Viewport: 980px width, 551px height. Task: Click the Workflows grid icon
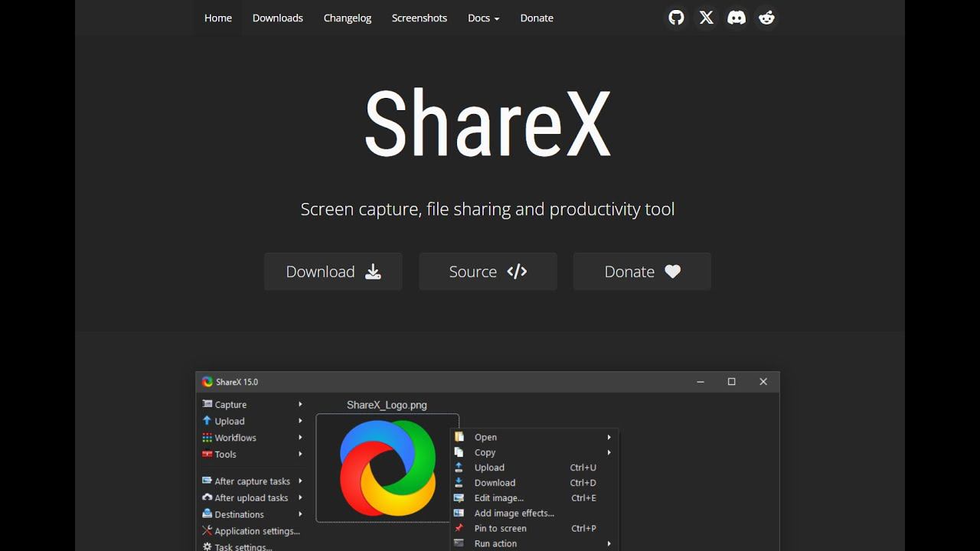207,438
